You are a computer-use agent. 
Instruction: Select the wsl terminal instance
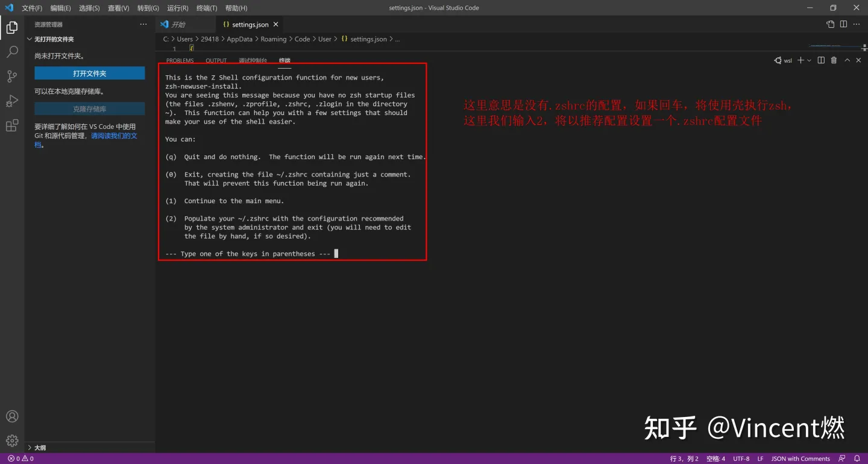[784, 60]
